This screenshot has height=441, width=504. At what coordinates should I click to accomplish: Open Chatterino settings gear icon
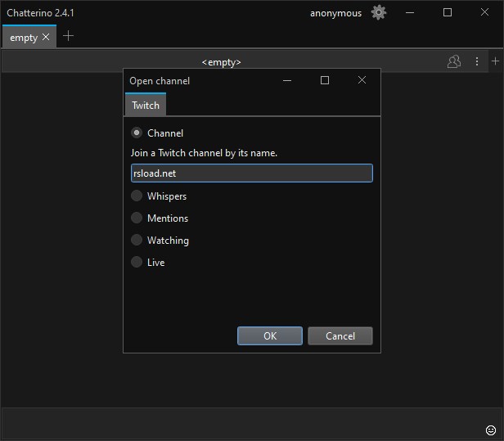coord(378,13)
